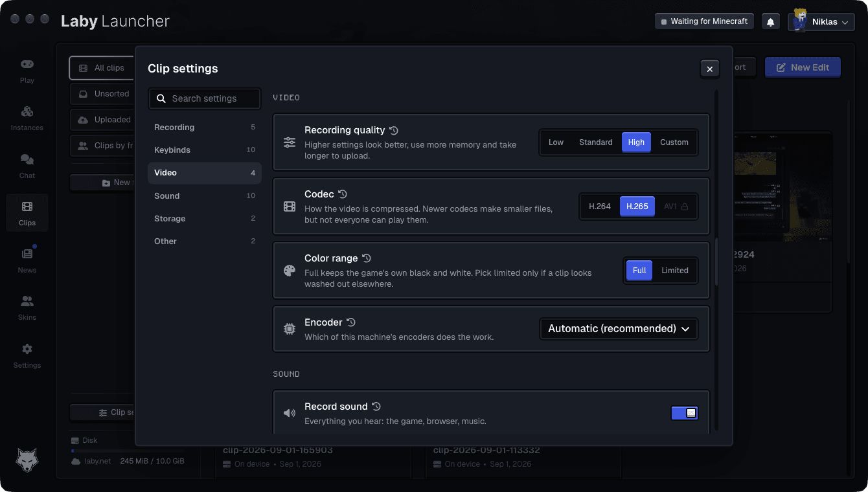
Task: Click the settings dialog scrollbar
Action: [716, 262]
